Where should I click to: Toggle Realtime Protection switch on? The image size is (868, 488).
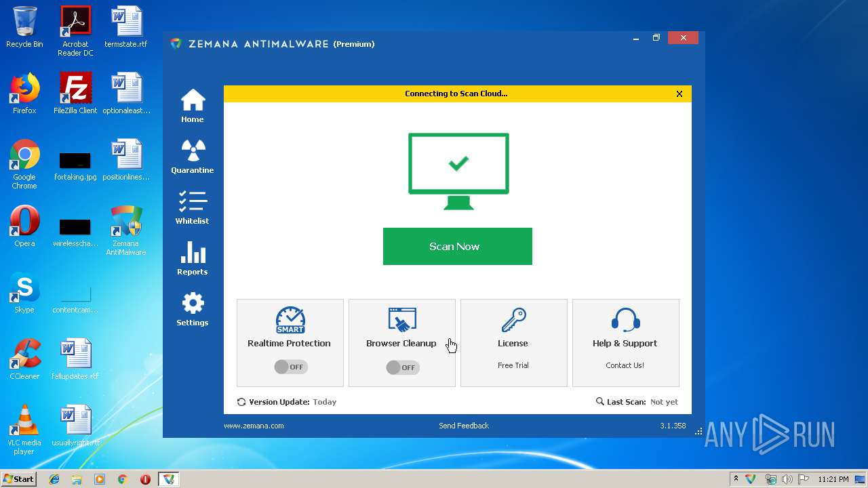pyautogui.click(x=290, y=367)
